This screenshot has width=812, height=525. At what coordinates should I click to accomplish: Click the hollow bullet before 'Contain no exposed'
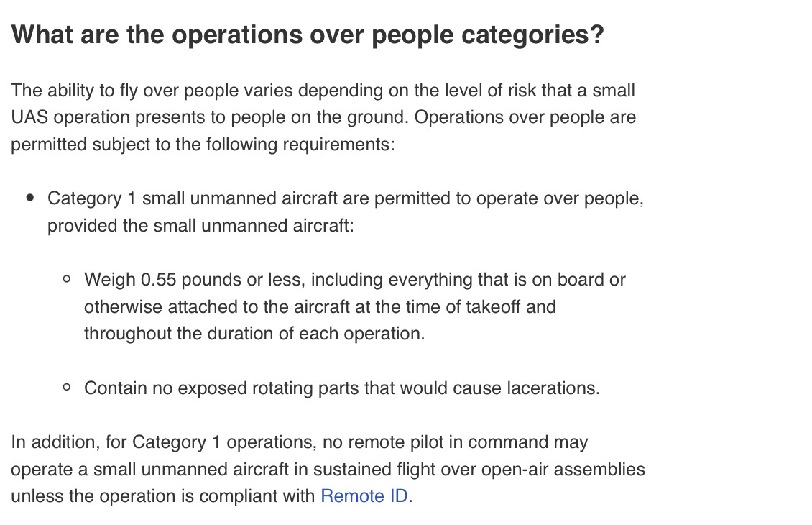[66, 387]
